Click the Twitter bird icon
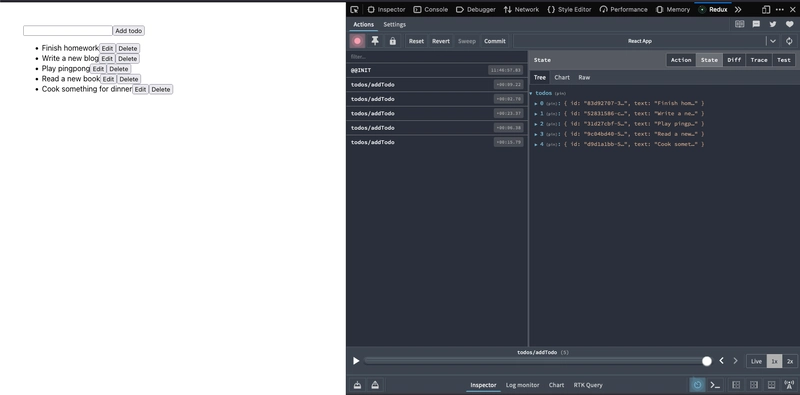The image size is (800, 395). point(772,24)
